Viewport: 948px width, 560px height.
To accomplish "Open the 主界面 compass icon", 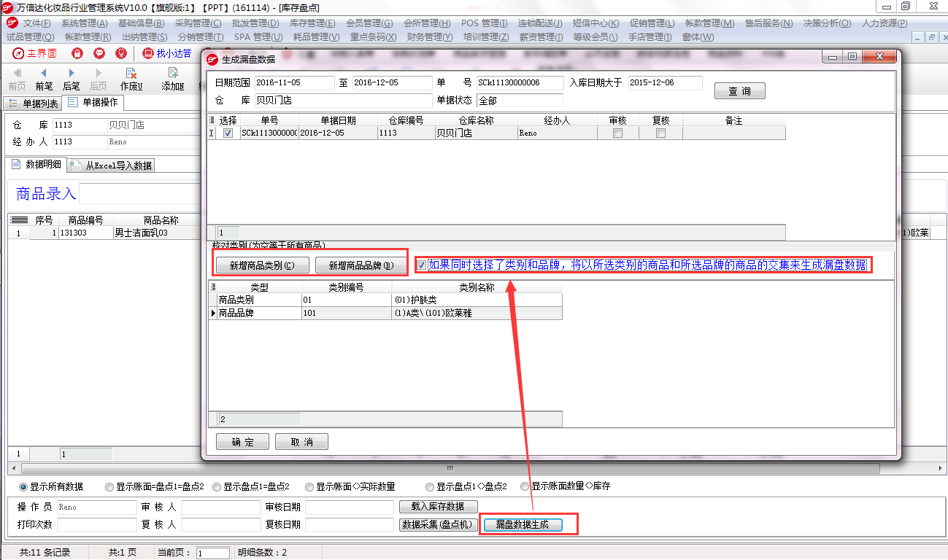I will (x=18, y=53).
